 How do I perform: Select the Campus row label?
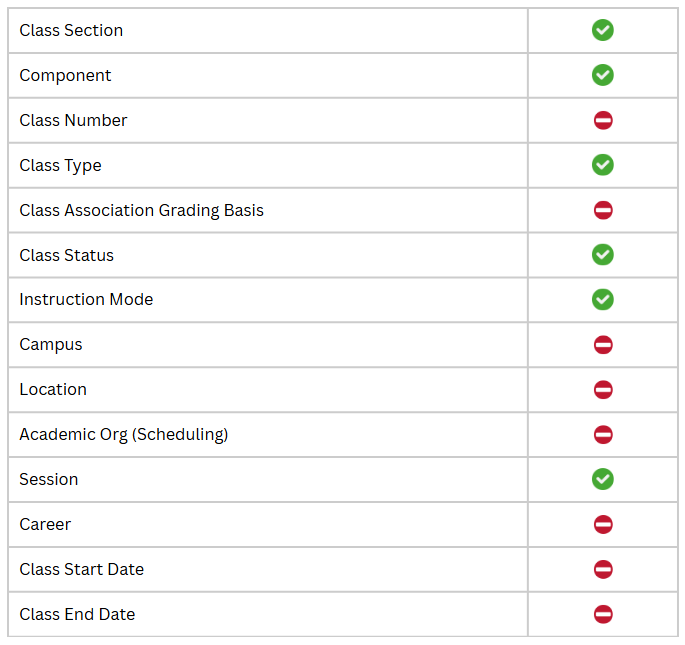(51, 345)
